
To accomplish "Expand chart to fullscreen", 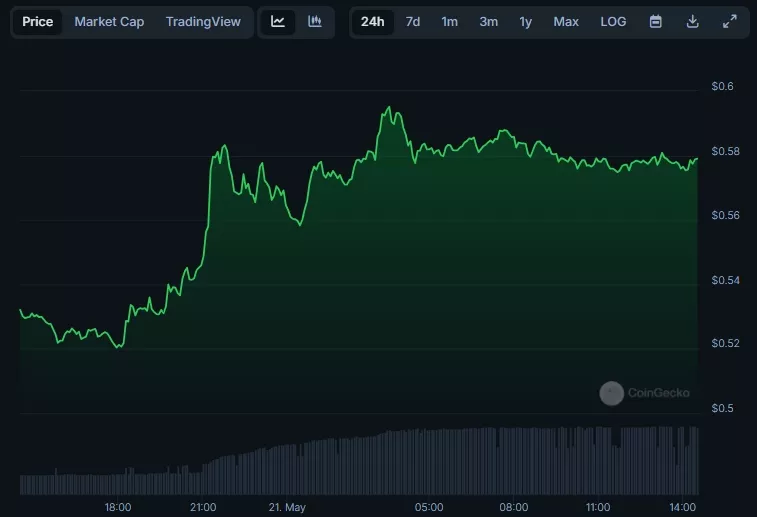I will 729,22.
